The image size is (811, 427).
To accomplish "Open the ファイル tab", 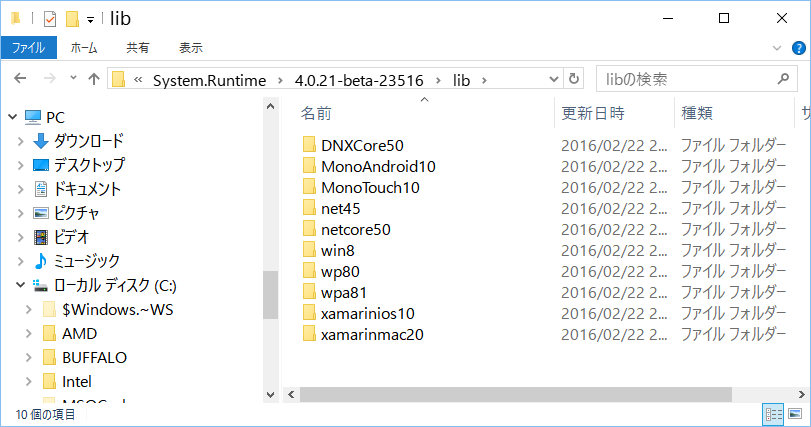I will point(29,48).
